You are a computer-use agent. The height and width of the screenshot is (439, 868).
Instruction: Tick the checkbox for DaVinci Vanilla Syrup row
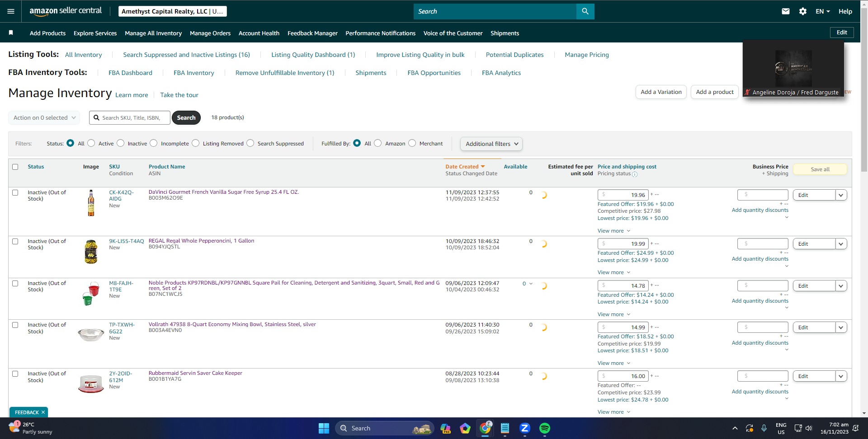tap(15, 192)
